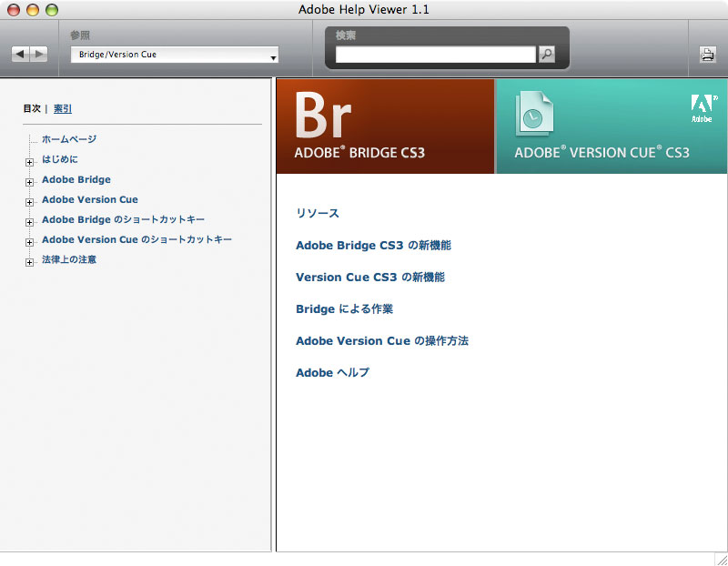Zoom the Help Viewer window

click(52, 10)
